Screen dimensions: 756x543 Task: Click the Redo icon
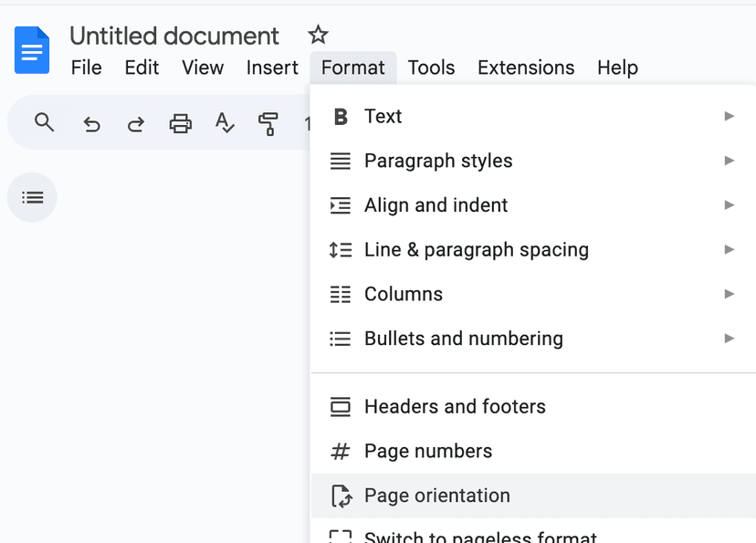pos(135,123)
